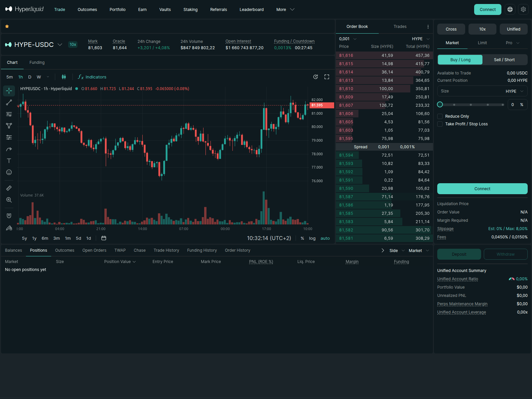
Task: Select the trend line drawing tool
Action: point(9,102)
